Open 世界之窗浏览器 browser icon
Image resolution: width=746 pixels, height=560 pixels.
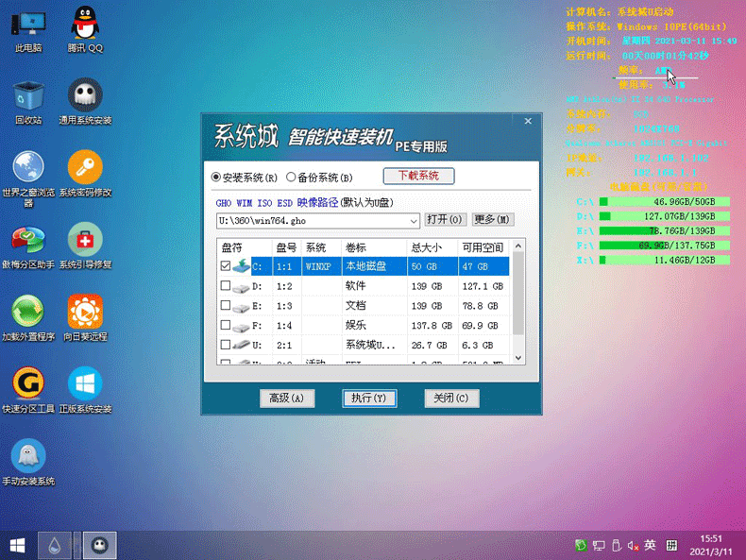[x=27, y=169]
